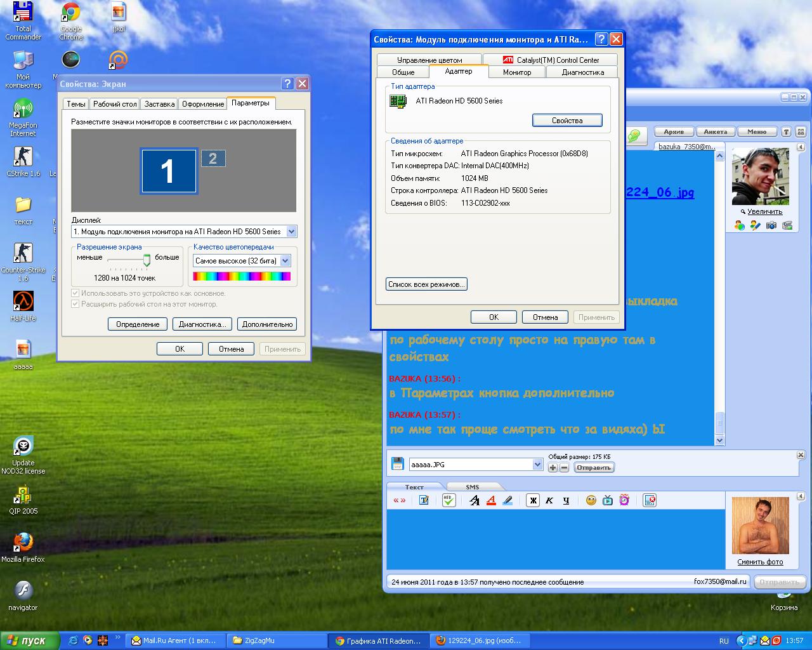Click the alarm clock icon in chat toolbar
Image resolution: width=812 pixels, height=650 pixels.
[624, 500]
